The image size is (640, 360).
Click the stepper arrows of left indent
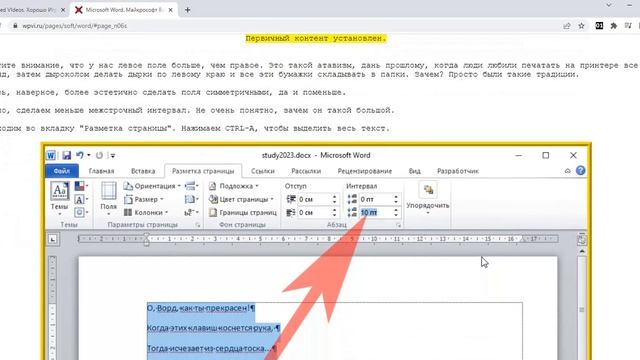click(x=334, y=200)
